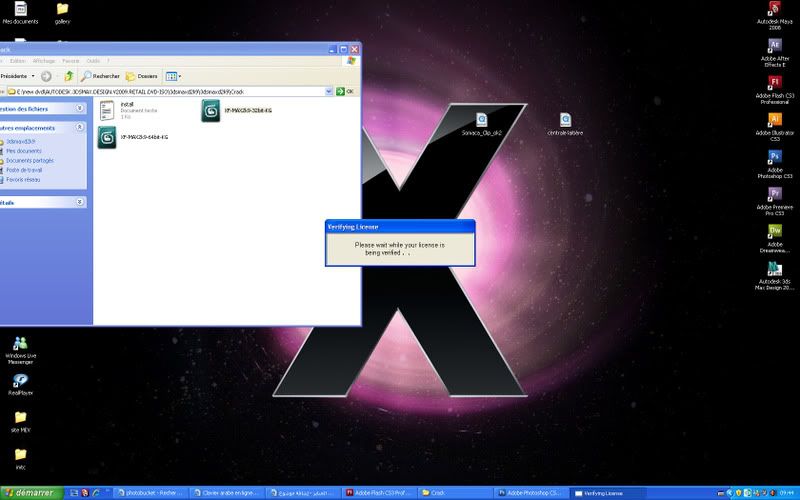Open the Edition menu in Explorer
Image resolution: width=800 pixels, height=500 pixels.
tap(17, 61)
